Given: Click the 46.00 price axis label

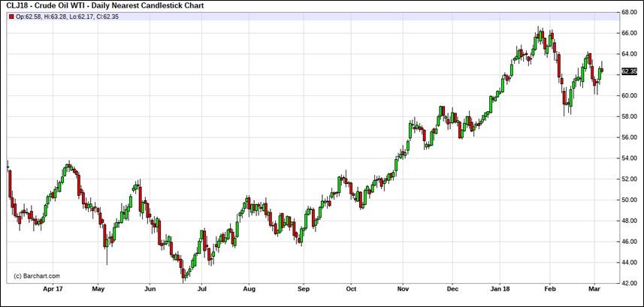Looking at the screenshot, I should (x=629, y=242).
